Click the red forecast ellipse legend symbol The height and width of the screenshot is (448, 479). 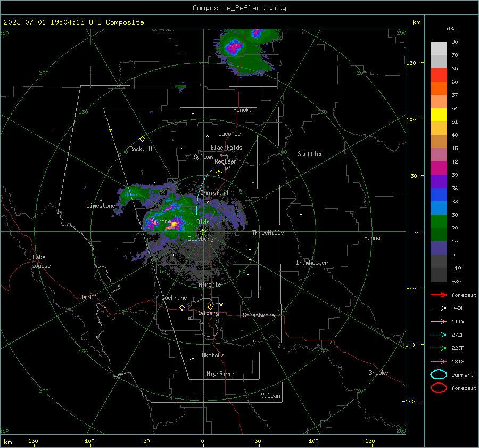click(x=439, y=388)
